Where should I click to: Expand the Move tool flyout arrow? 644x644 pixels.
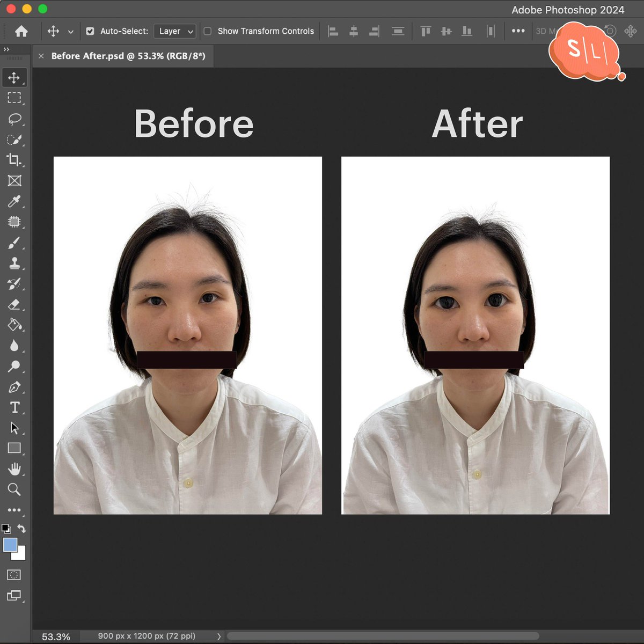(x=70, y=31)
